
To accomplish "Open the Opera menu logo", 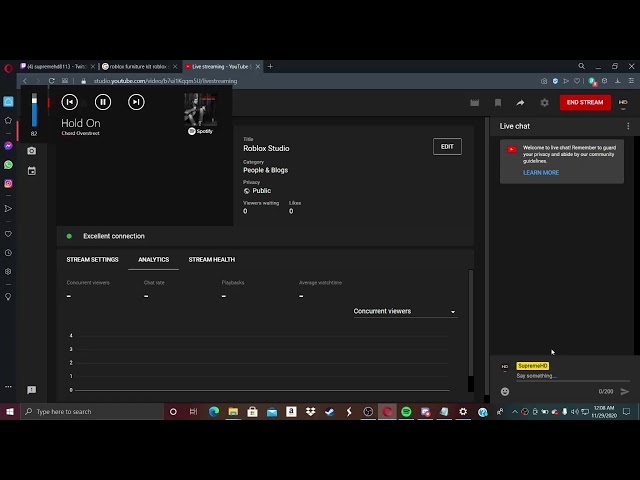I will pos(8,68).
